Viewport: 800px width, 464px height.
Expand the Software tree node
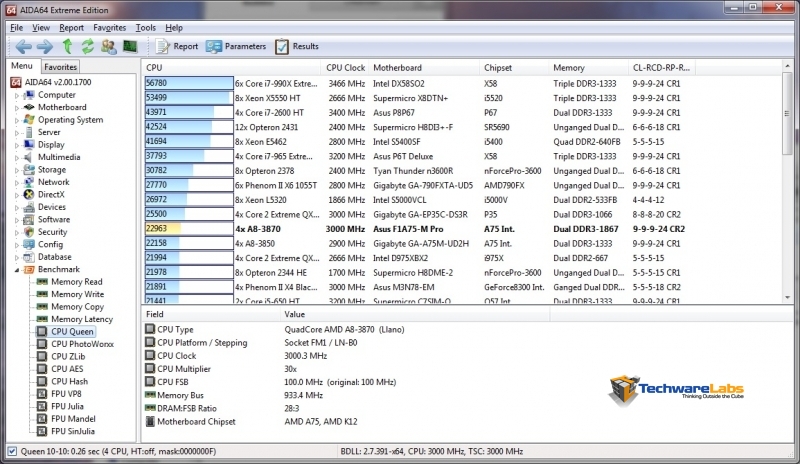pyautogui.click(x=17, y=220)
